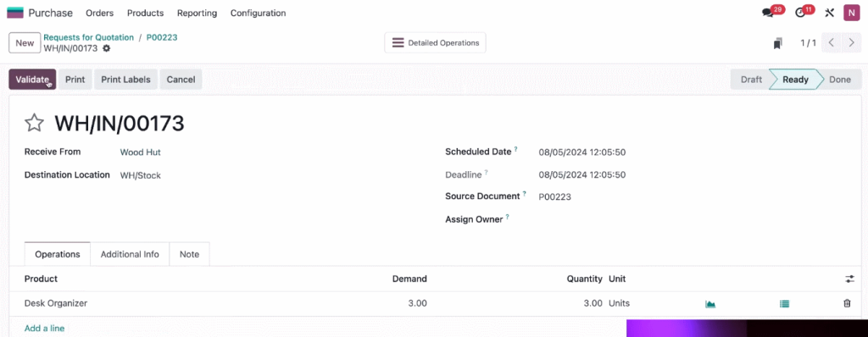868x337 pixels.
Task: Open the activities clock icon
Action: point(800,13)
